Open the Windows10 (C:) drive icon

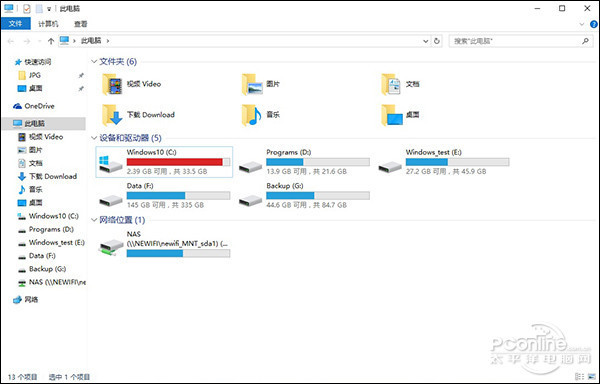(110, 163)
